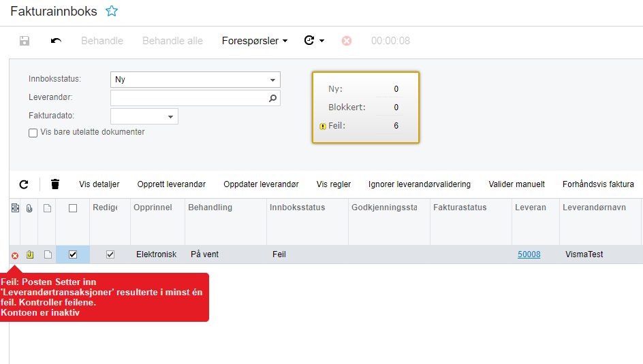Click Vis regler
The height and width of the screenshot is (364, 643).
[334, 184]
